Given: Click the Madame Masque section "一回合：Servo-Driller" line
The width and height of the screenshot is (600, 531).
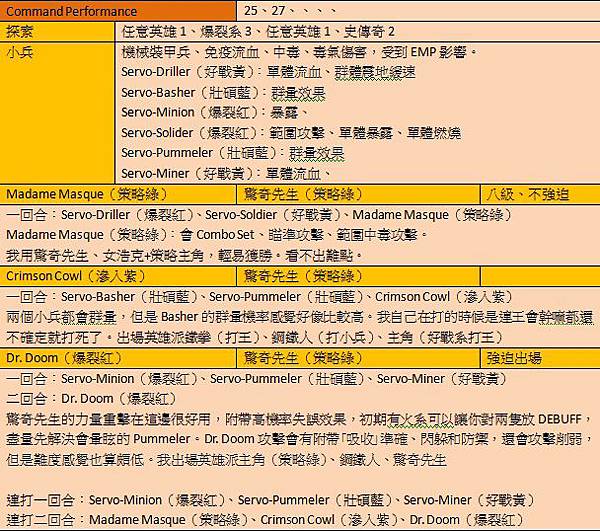Looking at the screenshot, I should click(x=259, y=215).
